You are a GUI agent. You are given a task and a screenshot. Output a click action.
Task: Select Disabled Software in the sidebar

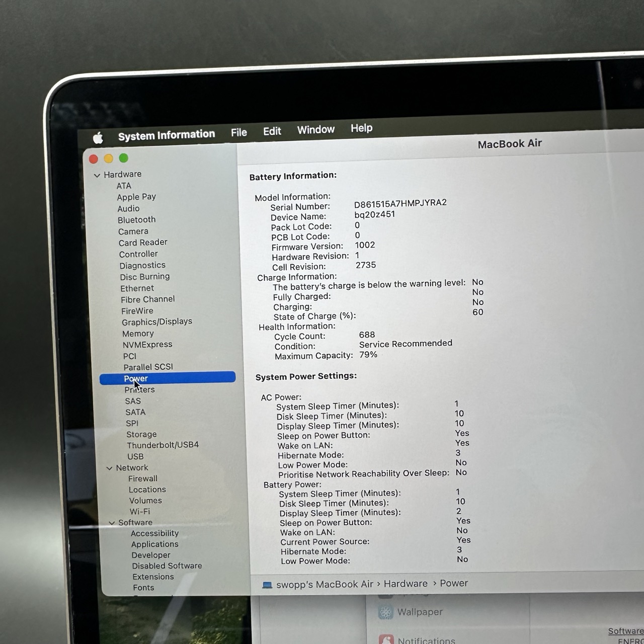167,566
